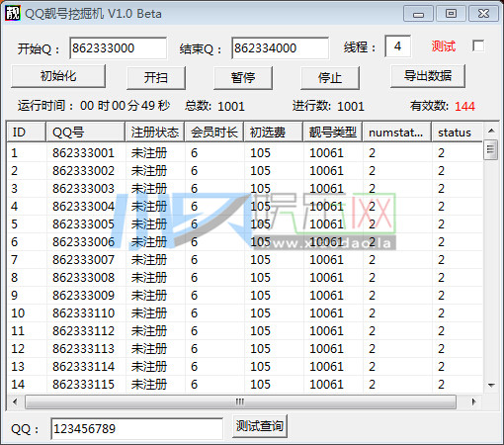Screen dimensions: 504x445
Task: Pause the scan with 暂停 button
Action: tap(243, 78)
